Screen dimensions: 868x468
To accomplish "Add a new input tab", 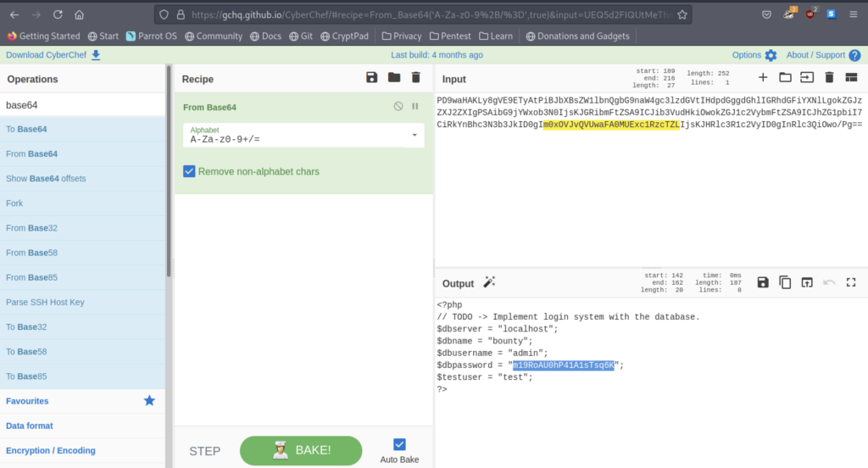I will click(x=763, y=78).
